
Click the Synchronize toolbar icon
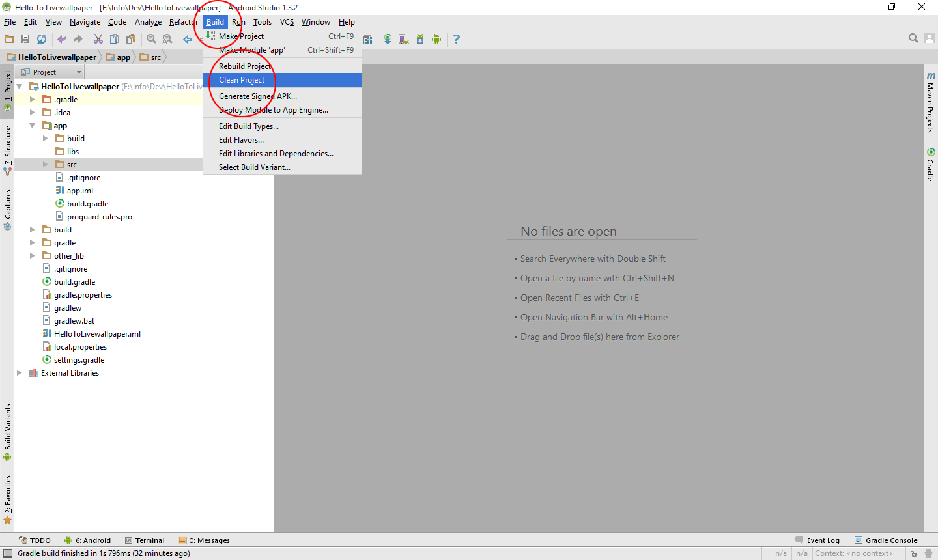click(x=42, y=39)
